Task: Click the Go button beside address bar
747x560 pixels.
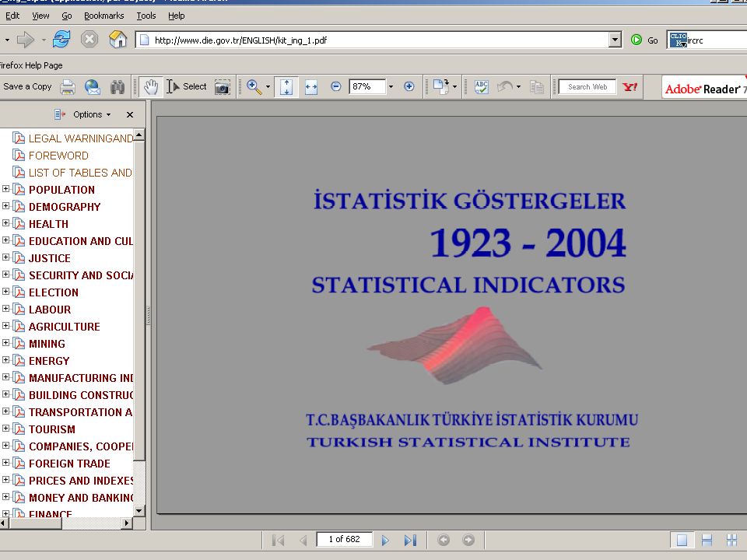Action: (644, 40)
